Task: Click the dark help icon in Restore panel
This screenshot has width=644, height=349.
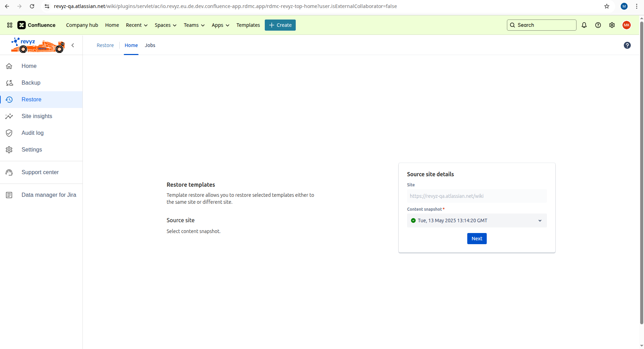Action: [627, 45]
